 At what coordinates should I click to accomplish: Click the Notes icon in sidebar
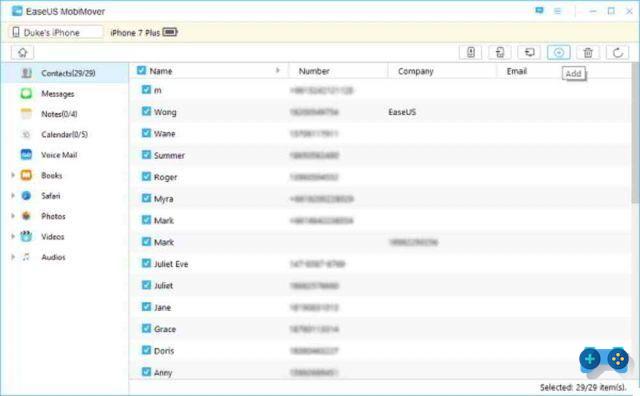[26, 114]
